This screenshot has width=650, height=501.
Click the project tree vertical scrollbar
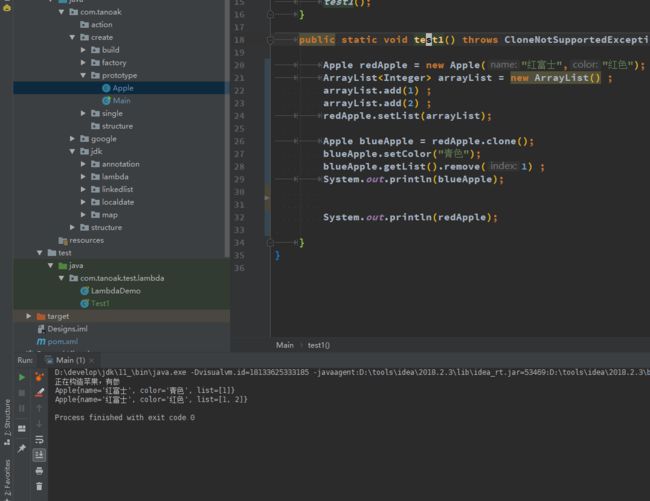(227, 128)
